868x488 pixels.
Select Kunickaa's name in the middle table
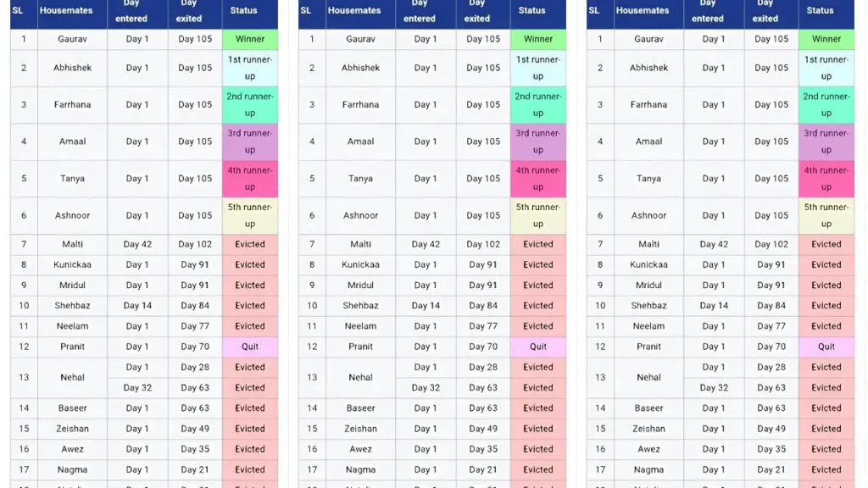(x=361, y=264)
